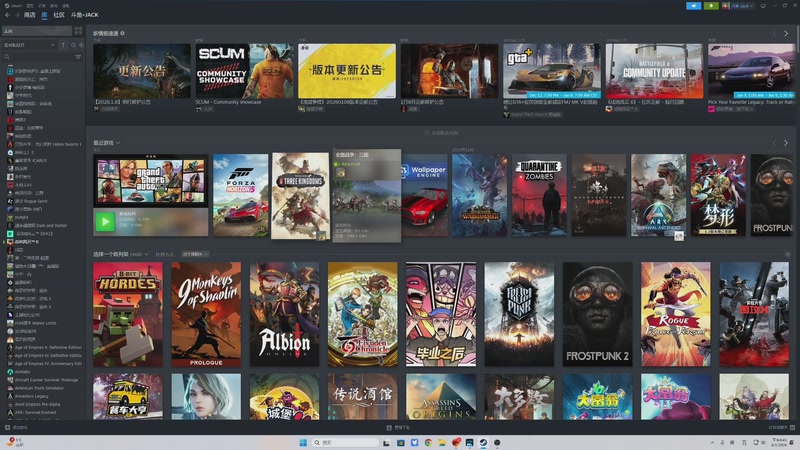Open the 社区 (Community) tab
Viewport: 800px width, 450px height.
coord(59,15)
